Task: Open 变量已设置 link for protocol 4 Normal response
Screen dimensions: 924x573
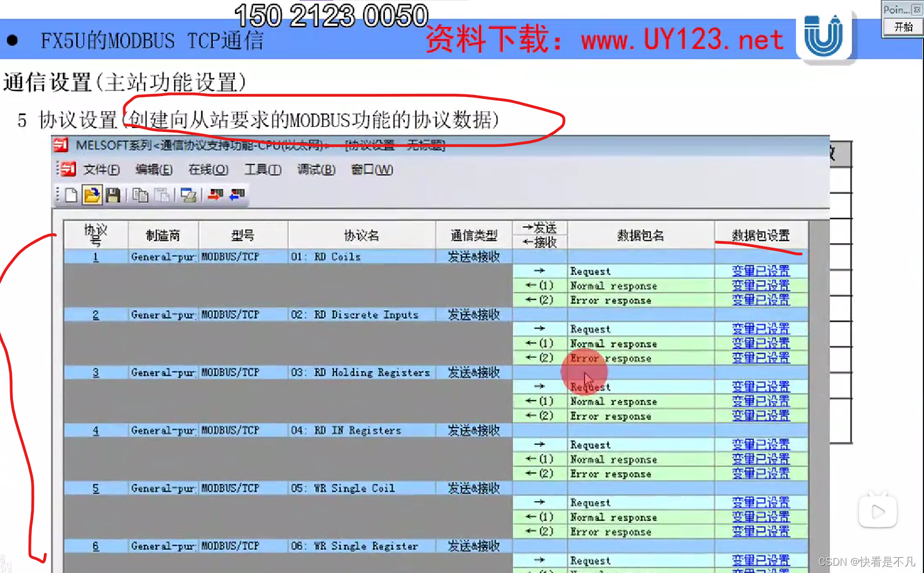Action: (761, 459)
